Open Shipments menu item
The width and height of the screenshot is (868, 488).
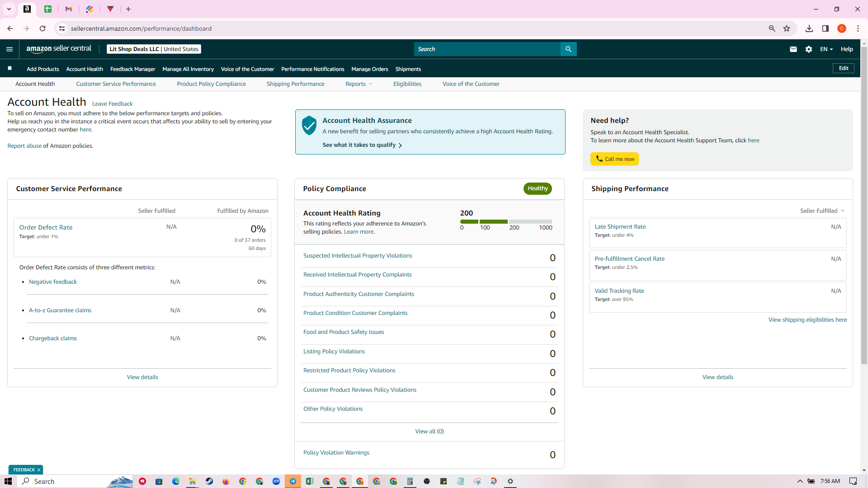[x=408, y=69]
